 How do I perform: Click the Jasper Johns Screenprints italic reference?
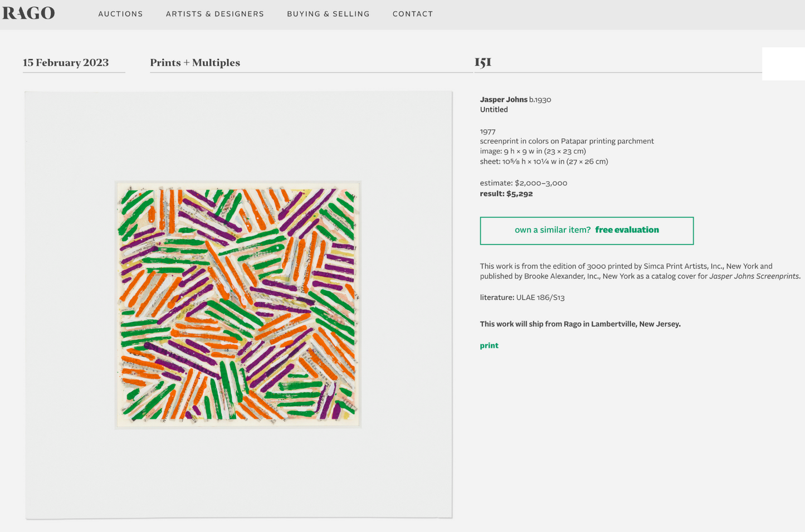754,276
